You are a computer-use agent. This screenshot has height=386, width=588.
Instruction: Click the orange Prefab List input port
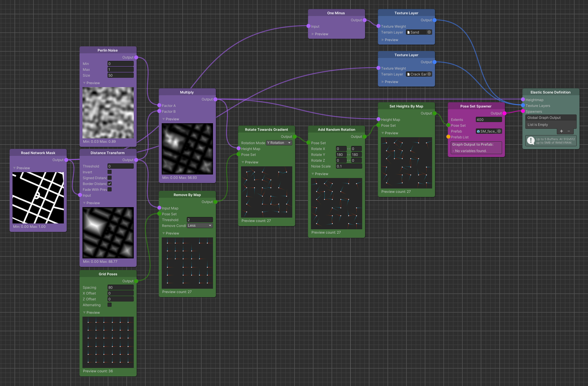coord(448,137)
